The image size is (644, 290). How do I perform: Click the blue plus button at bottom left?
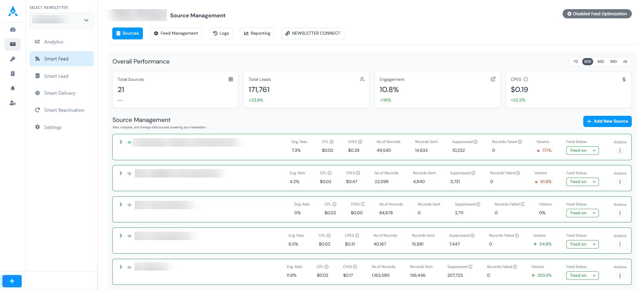12,281
